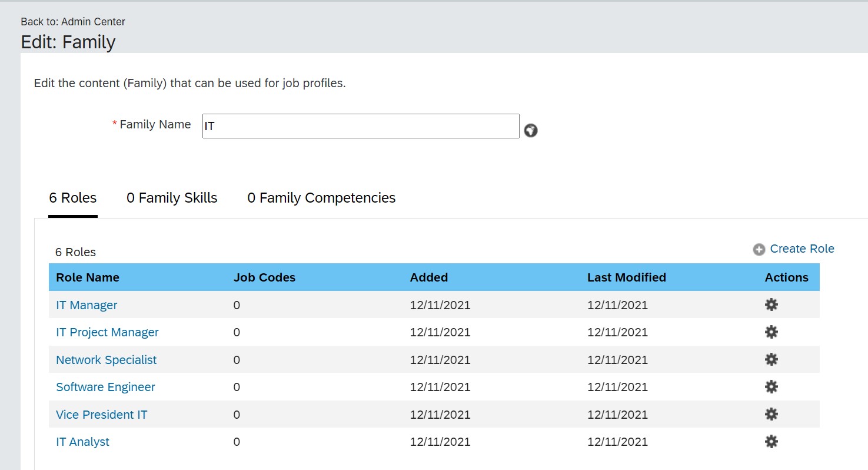Viewport: 868px width, 470px height.
Task: Click Added date in Network Specialist row
Action: (440, 360)
